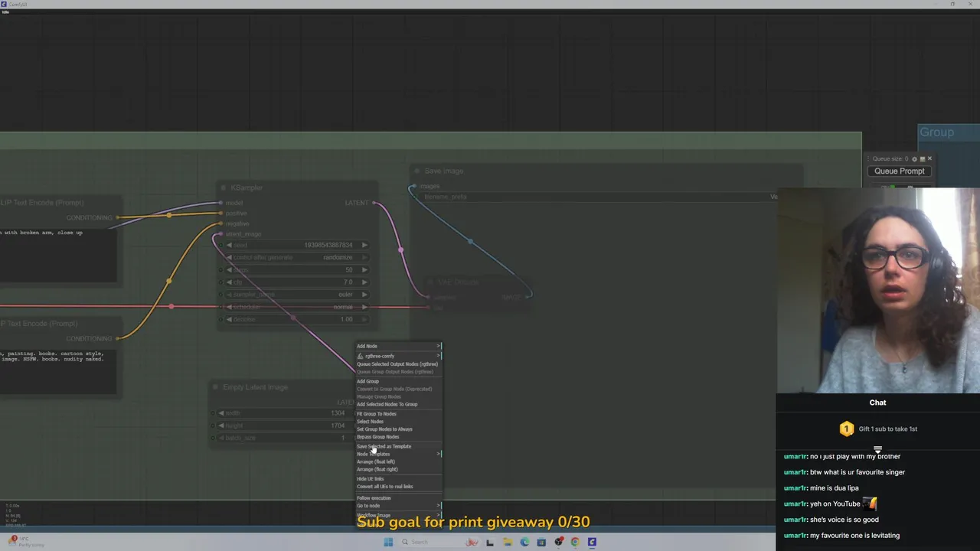The width and height of the screenshot is (980, 551).
Task: Click the KSampler LATENT output slot
Action: 374,203
